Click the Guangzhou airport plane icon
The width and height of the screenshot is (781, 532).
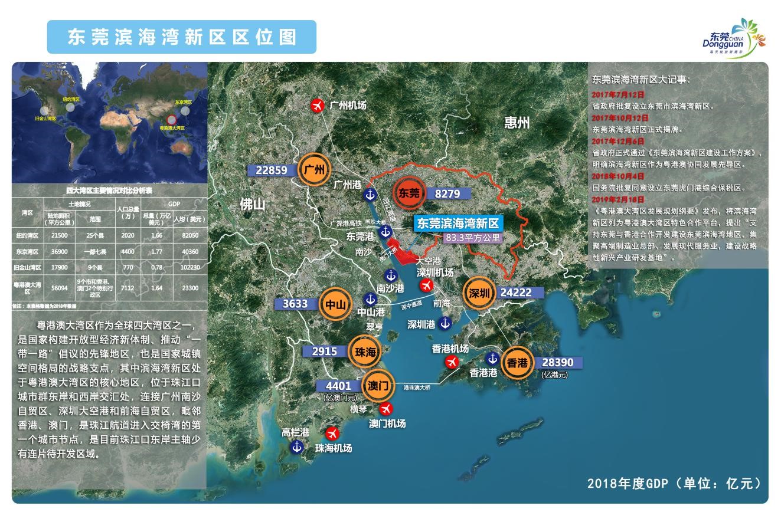[318, 106]
